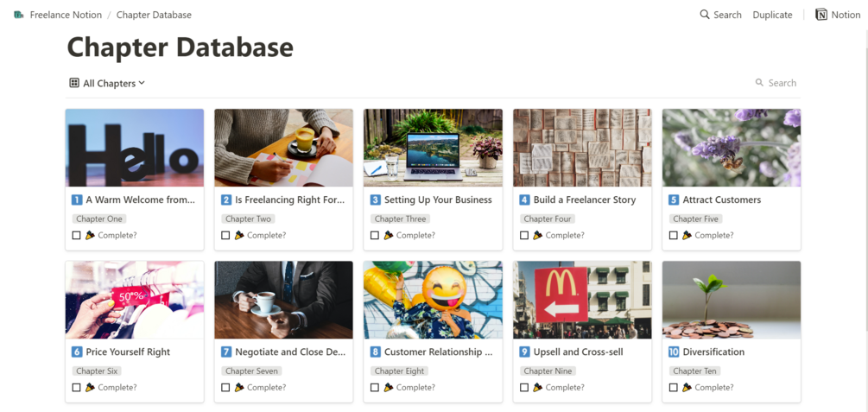The height and width of the screenshot is (412, 868).
Task: Click the number 5 icon on Attract Customers
Action: 674,200
